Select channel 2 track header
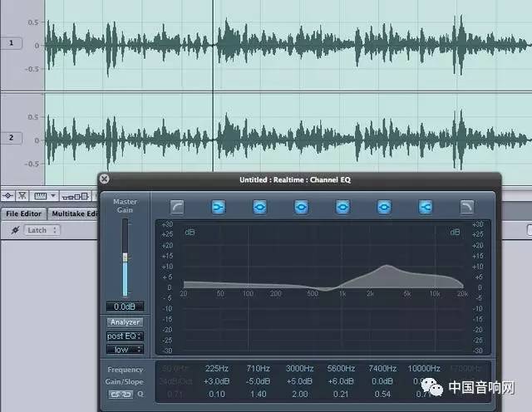 coord(11,138)
